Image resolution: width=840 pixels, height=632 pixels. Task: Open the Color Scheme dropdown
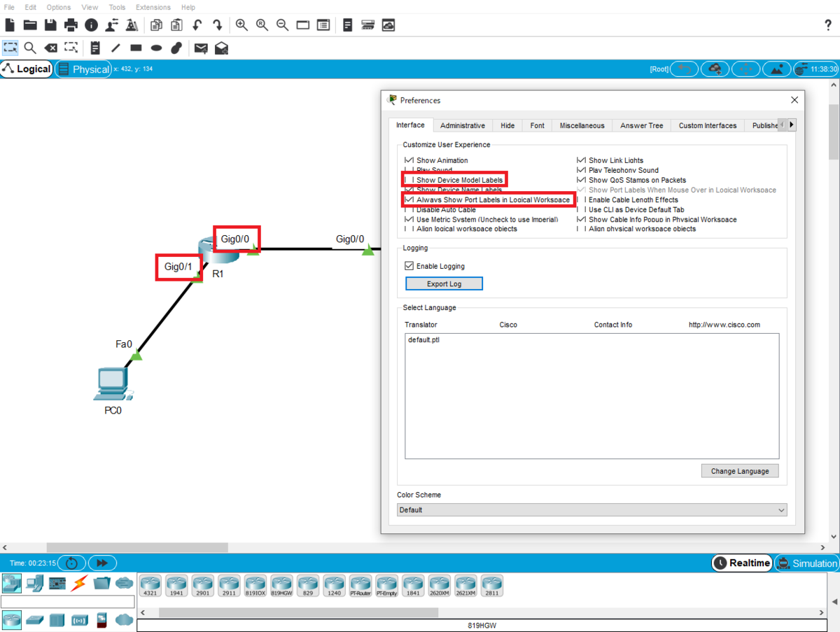coord(591,510)
